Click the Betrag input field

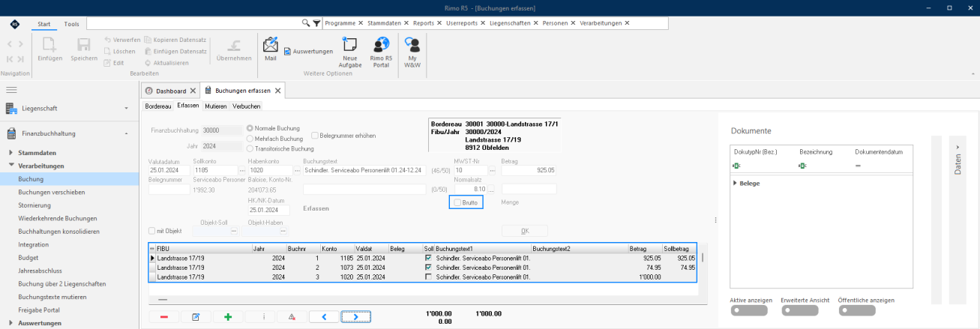[x=529, y=171]
